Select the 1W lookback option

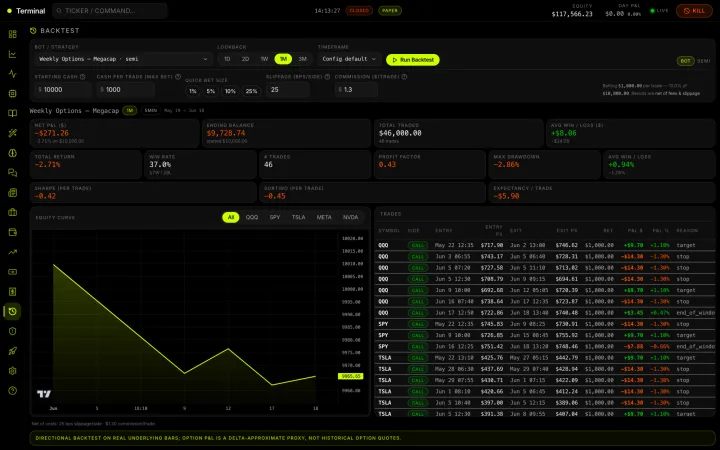click(264, 59)
